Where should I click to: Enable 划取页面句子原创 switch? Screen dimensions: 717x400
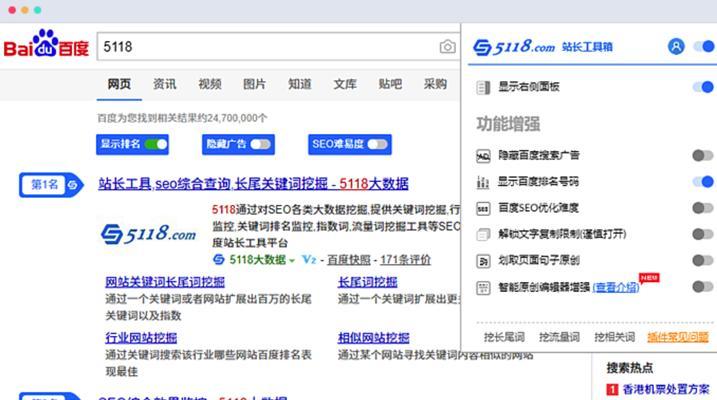point(703,261)
